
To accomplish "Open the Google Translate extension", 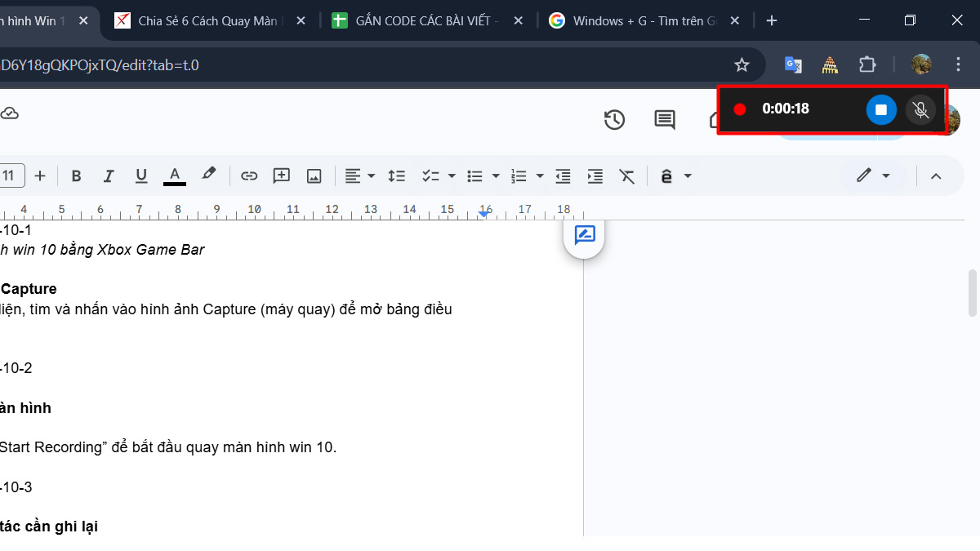I will click(792, 64).
